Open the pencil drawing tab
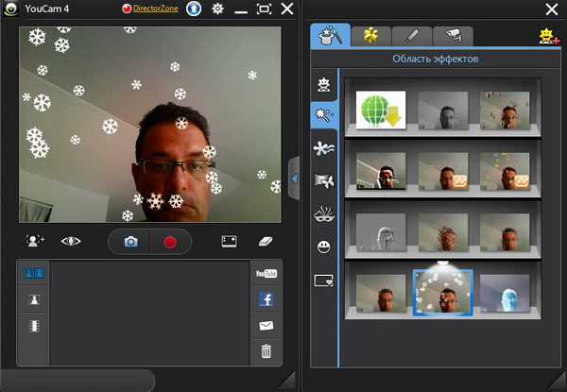Image resolution: width=567 pixels, height=392 pixels. (412, 36)
